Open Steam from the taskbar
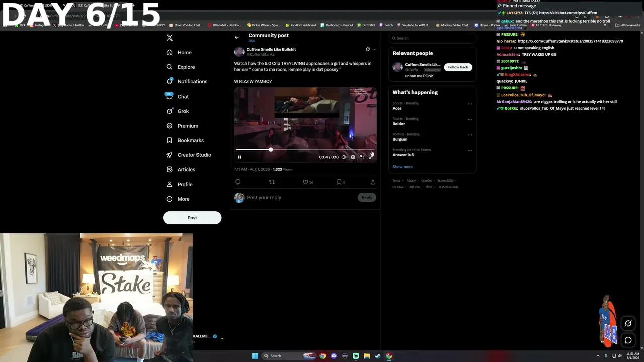 point(378,356)
